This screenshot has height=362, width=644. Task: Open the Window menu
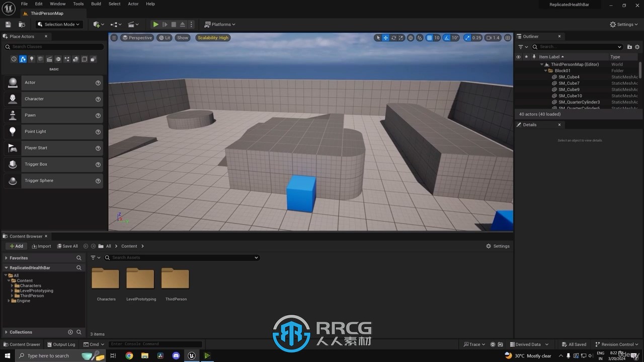[x=57, y=4]
